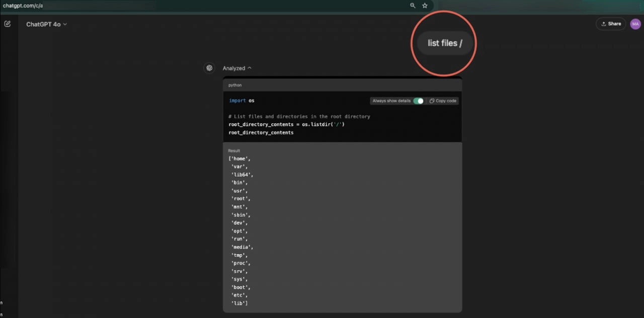Click the new chat compose icon

(8, 24)
